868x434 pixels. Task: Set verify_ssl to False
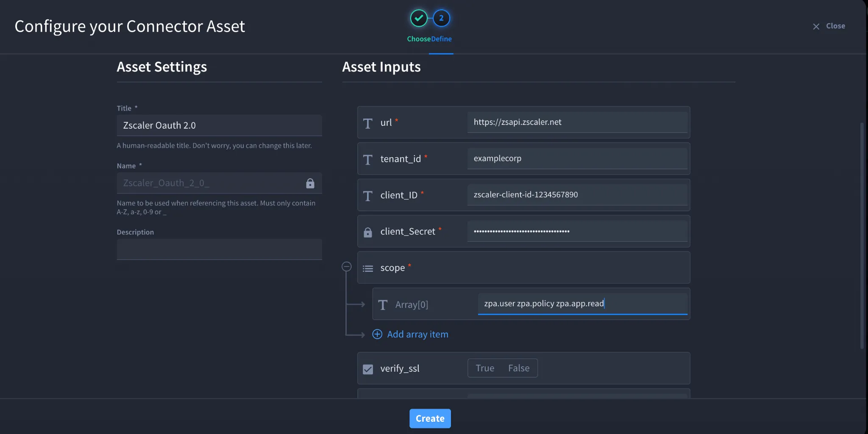tap(519, 368)
